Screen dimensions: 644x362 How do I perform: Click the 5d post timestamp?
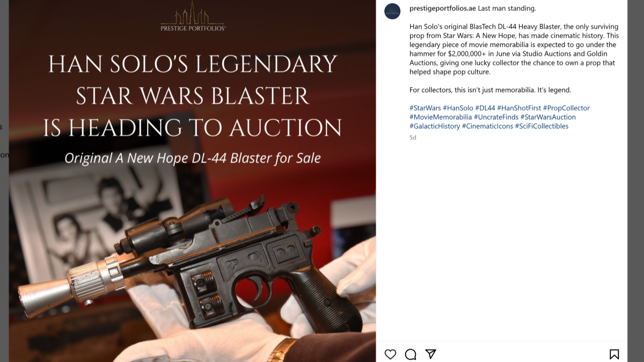[413, 137]
